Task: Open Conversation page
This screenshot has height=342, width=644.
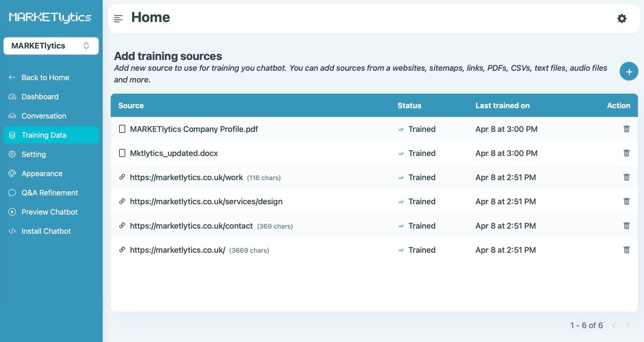Action: tap(51, 116)
